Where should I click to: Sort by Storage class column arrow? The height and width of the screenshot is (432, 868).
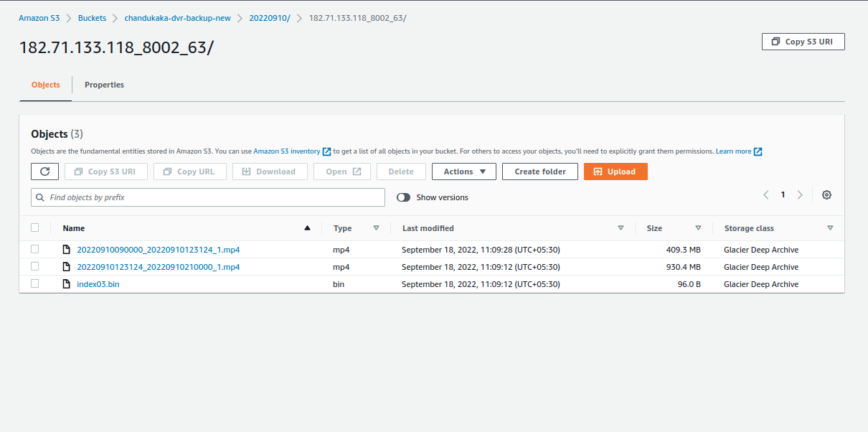click(830, 228)
